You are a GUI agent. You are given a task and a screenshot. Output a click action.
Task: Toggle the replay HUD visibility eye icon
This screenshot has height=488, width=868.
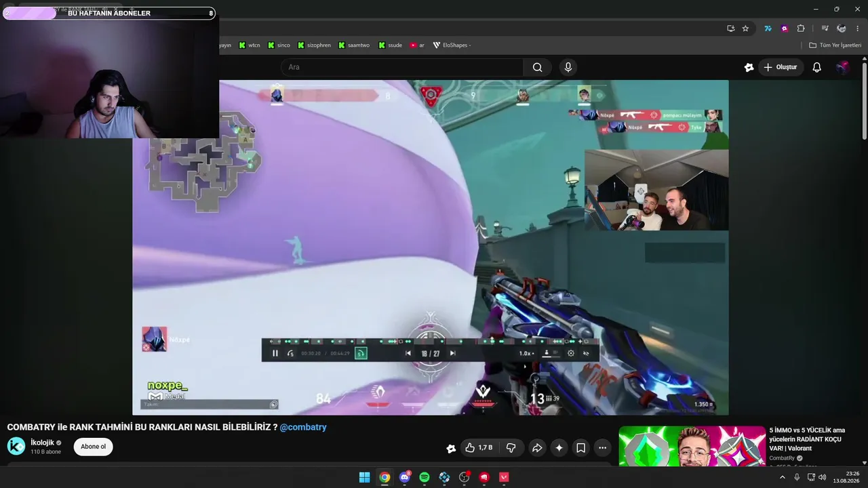coord(587,353)
